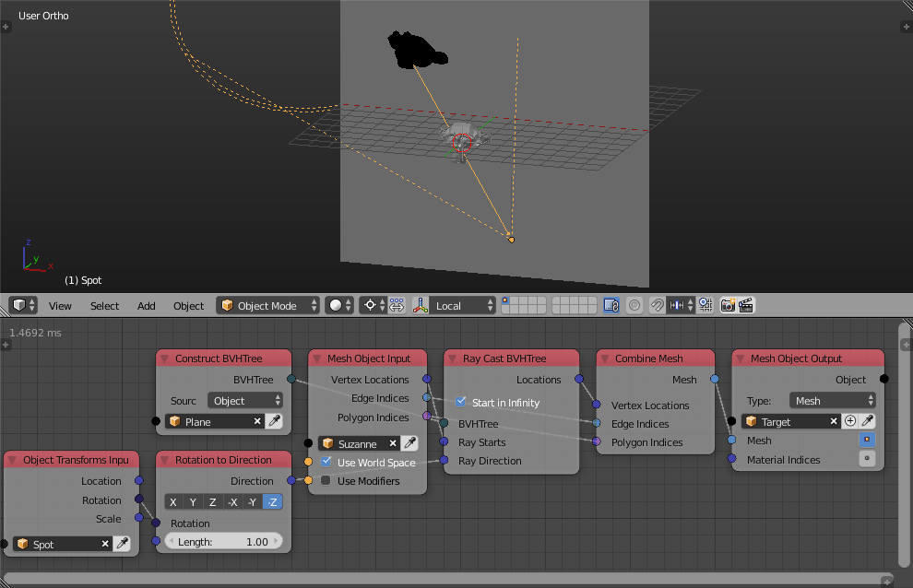Click the Spot object name field
Viewport: 913px width, 588px height.
tap(63, 544)
